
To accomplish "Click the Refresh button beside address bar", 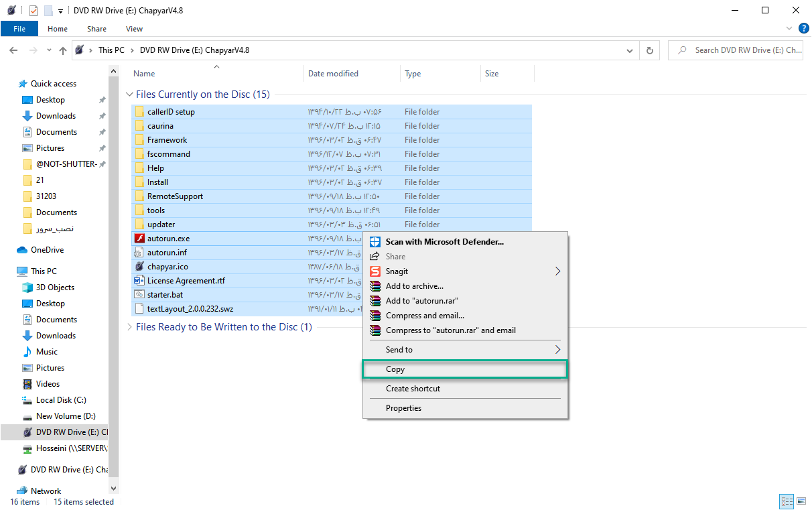I will [649, 50].
